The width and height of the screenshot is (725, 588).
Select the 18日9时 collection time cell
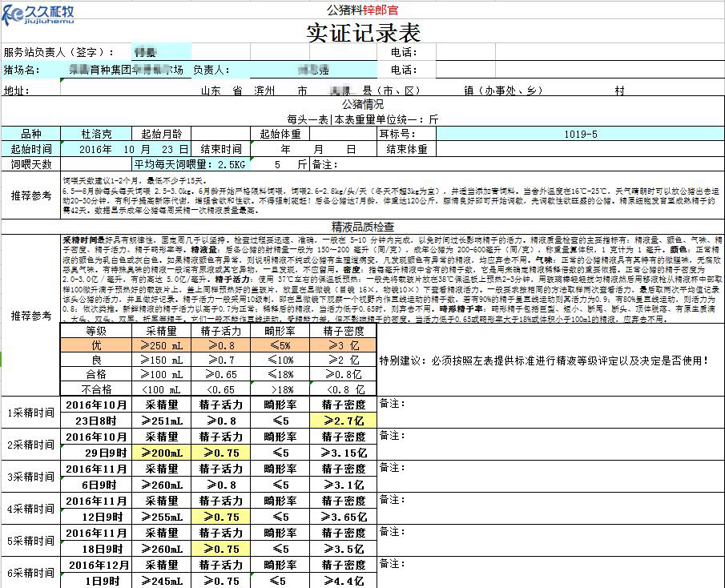click(96, 549)
